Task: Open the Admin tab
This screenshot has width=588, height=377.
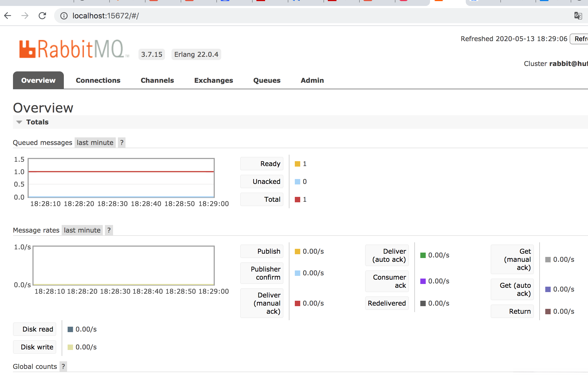Action: click(312, 80)
